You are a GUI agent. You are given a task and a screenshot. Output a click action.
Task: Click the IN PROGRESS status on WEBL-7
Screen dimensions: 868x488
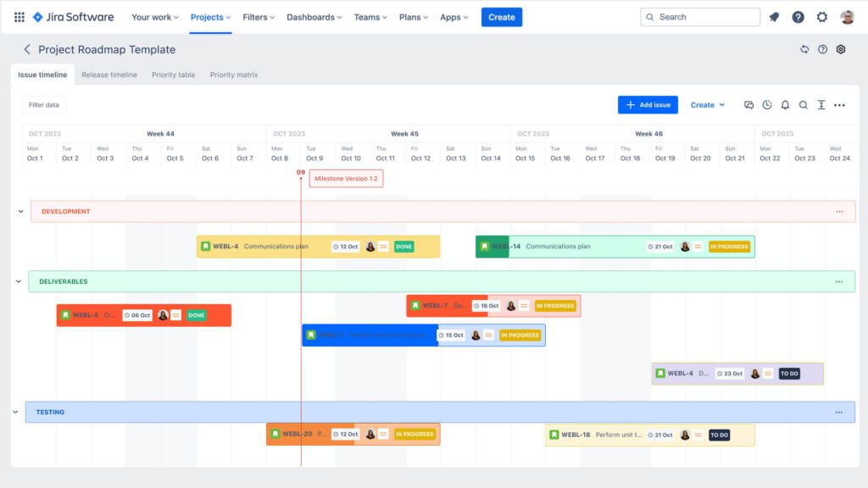(x=555, y=305)
